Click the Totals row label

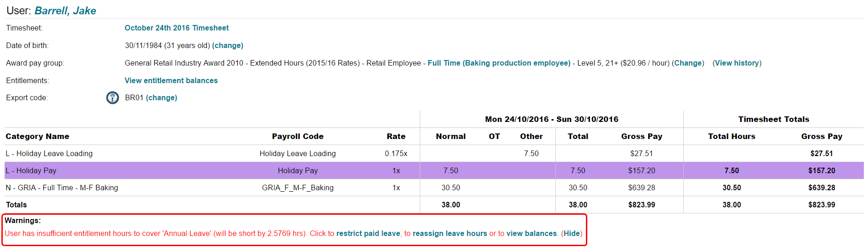17,205
